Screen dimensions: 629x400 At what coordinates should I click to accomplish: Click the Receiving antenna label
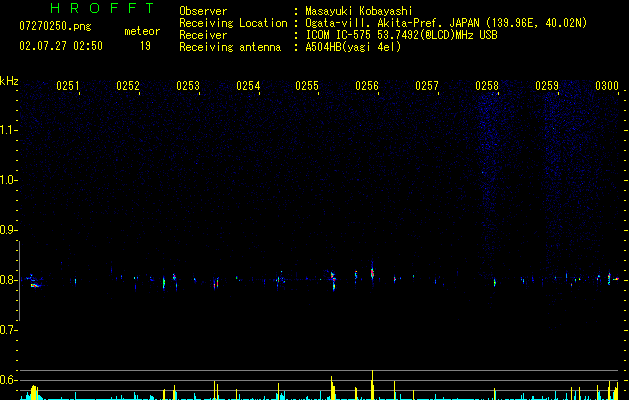pyautogui.click(x=230, y=47)
